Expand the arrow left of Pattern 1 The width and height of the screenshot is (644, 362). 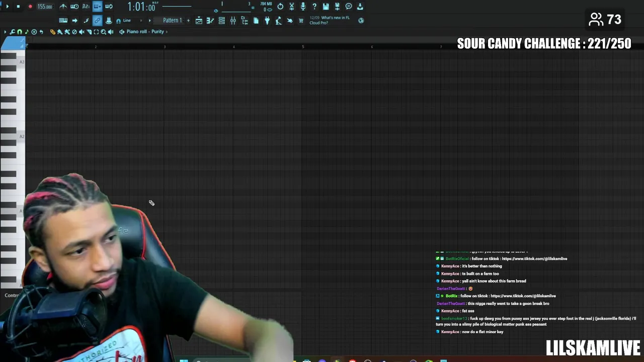[149, 21]
